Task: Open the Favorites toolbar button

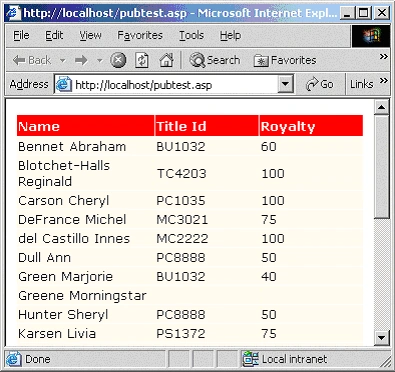Action: point(285,60)
